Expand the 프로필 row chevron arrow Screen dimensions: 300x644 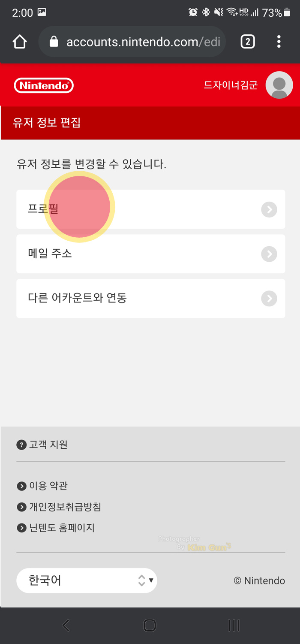(269, 209)
